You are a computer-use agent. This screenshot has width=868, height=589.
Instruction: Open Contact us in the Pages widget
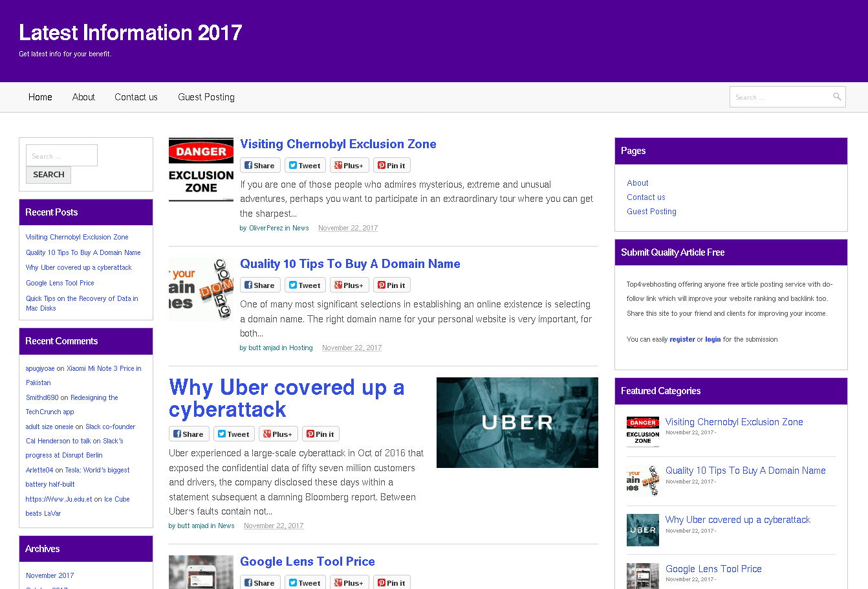click(646, 197)
